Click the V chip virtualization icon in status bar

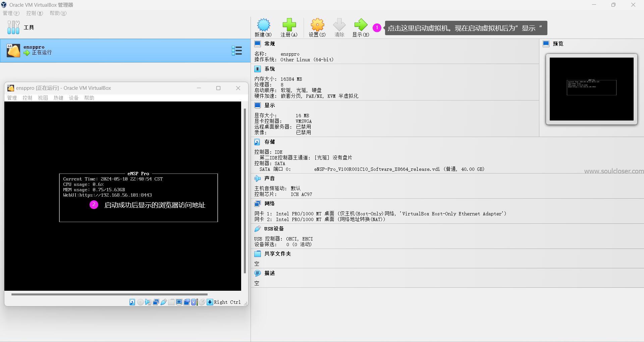194,302
